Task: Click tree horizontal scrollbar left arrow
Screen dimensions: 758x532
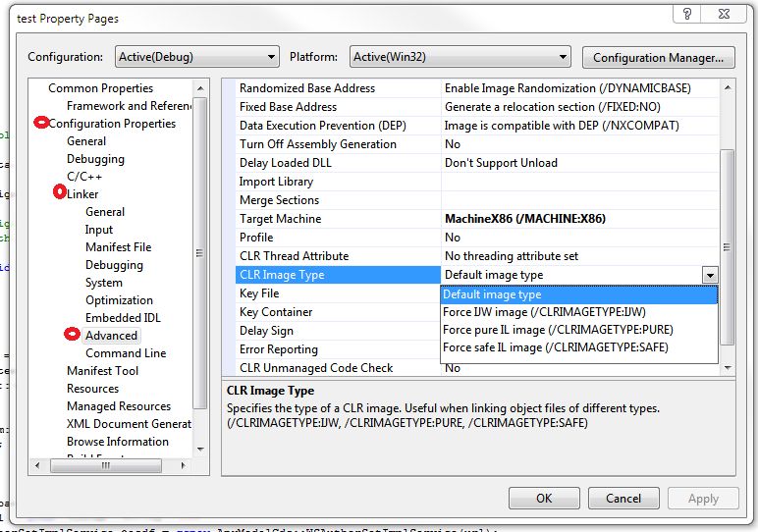Action: click(x=37, y=465)
